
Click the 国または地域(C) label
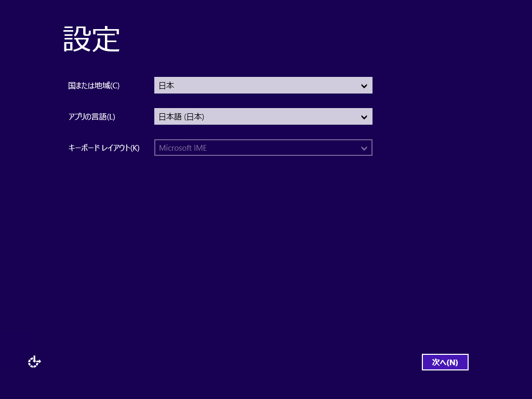[94, 85]
